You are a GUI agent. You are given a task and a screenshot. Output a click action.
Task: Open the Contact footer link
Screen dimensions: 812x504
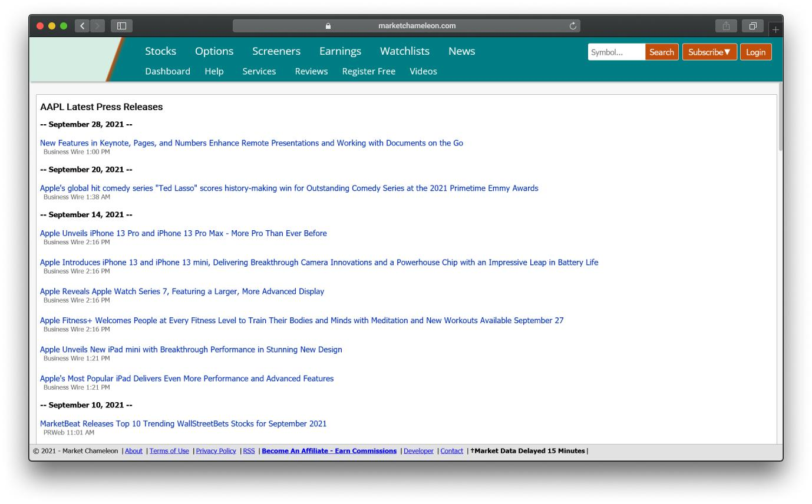(452, 451)
